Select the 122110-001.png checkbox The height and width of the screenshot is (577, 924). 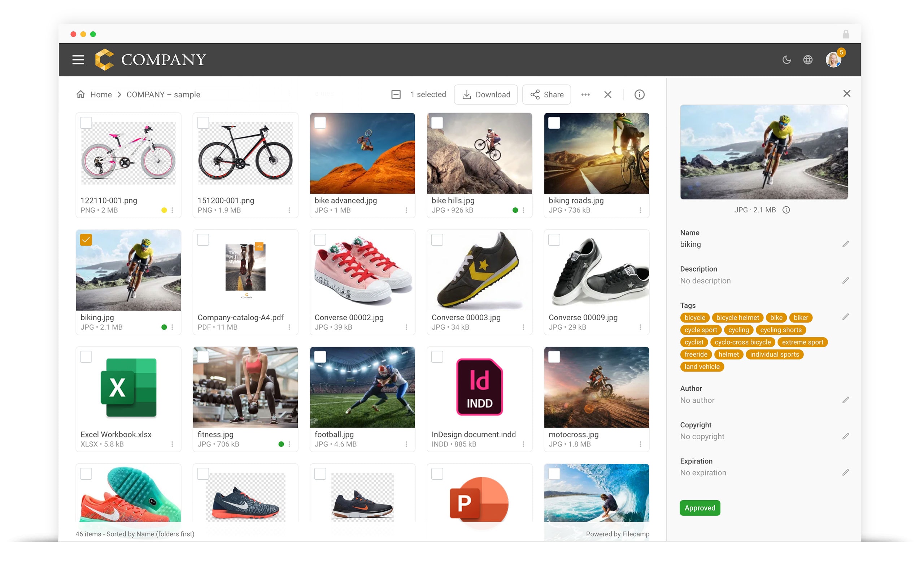(x=86, y=123)
